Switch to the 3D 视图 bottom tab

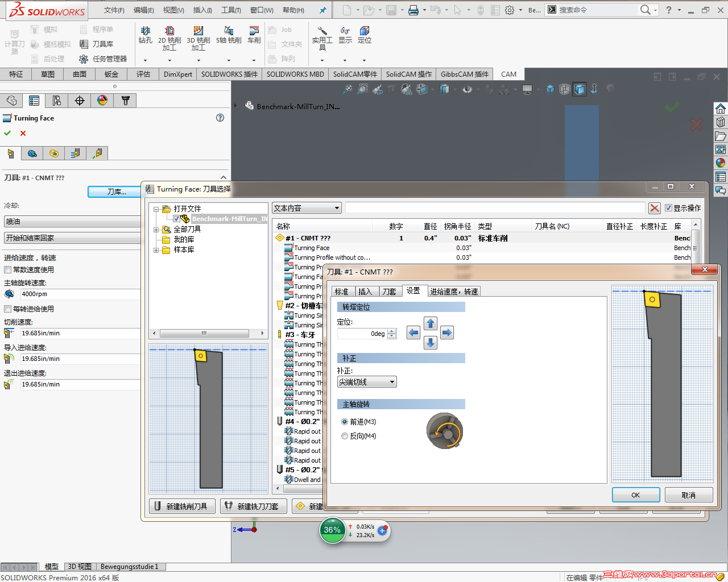(x=80, y=567)
